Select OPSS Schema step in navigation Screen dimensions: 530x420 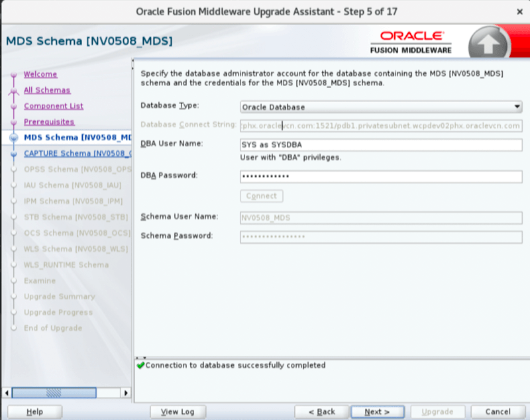point(78,170)
